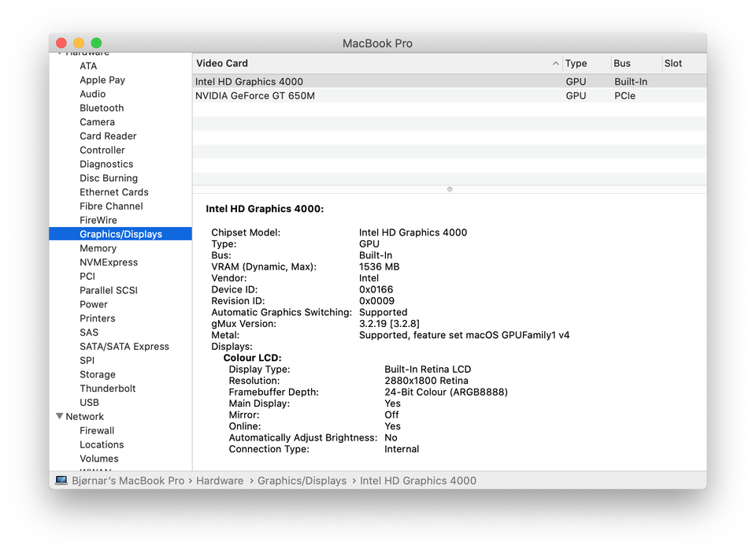The image size is (756, 554).
Task: Click the green zoom window button
Action: click(96, 43)
